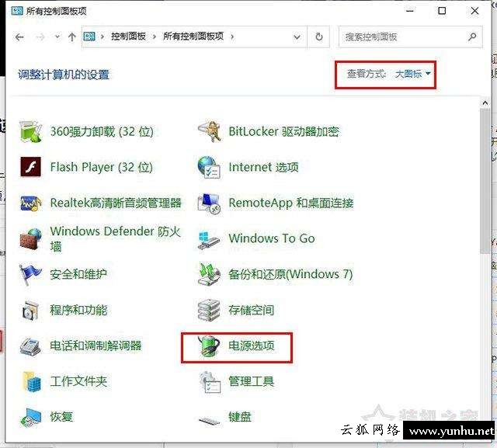The image size is (497, 448).
Task: Expand chevron before 控制面板 breadcrumb
Action: pos(103,37)
